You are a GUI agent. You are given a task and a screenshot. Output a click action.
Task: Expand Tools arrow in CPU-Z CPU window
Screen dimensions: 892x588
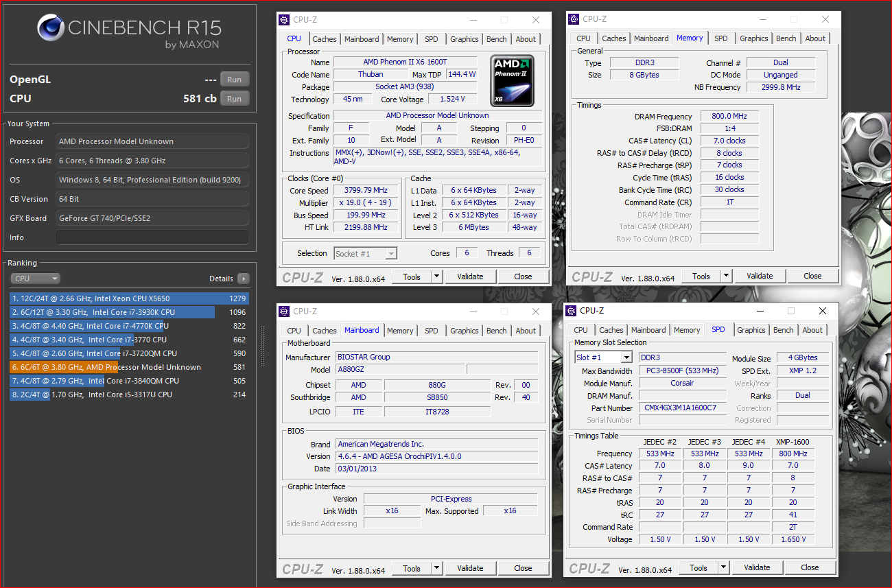436,277
